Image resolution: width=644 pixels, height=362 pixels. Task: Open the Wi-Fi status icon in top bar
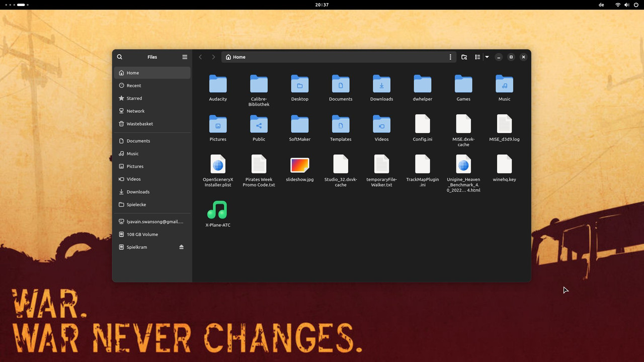click(618, 5)
